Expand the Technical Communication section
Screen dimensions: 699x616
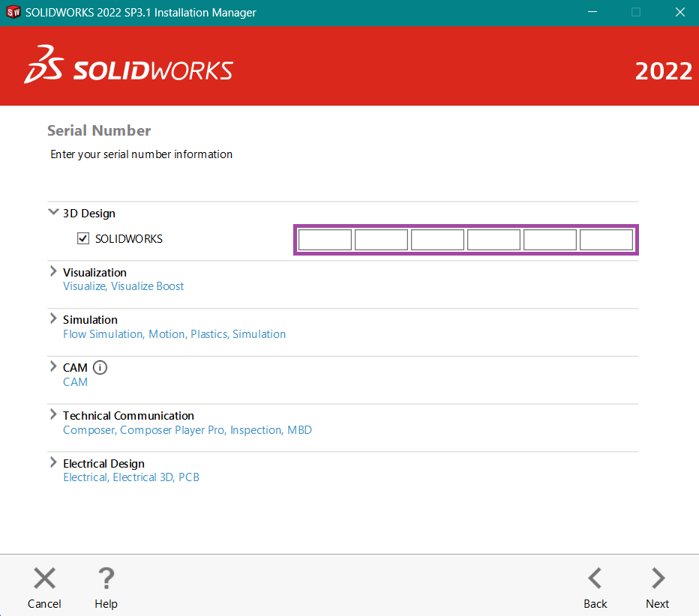[x=53, y=414]
